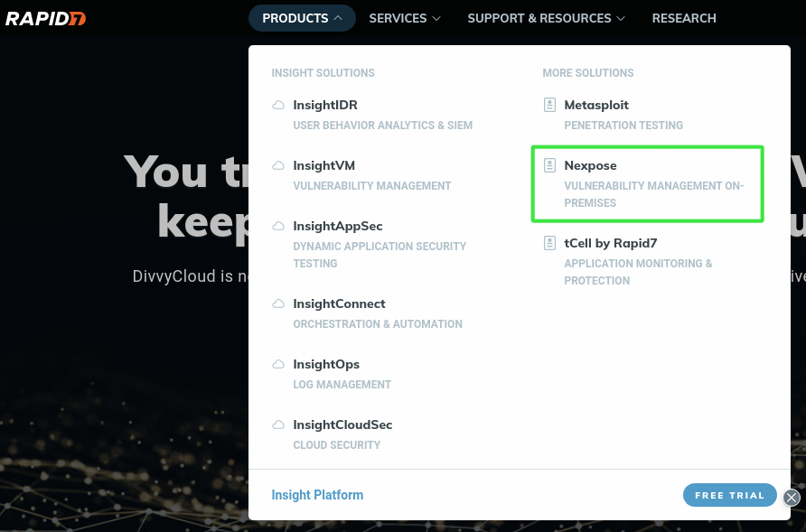Viewport: 806px width, 532px height.
Task: Open Metasploit penetration testing
Action: [596, 105]
